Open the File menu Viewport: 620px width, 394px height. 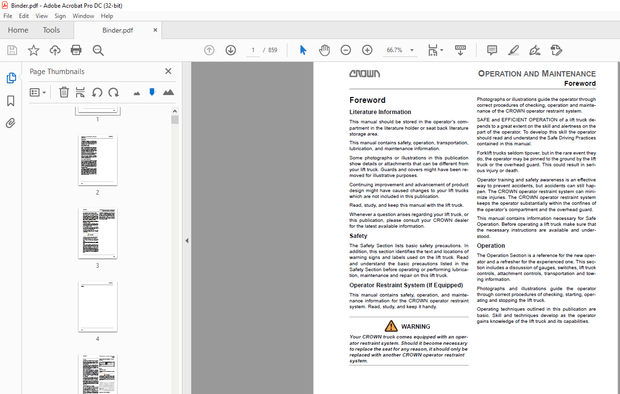(8, 16)
